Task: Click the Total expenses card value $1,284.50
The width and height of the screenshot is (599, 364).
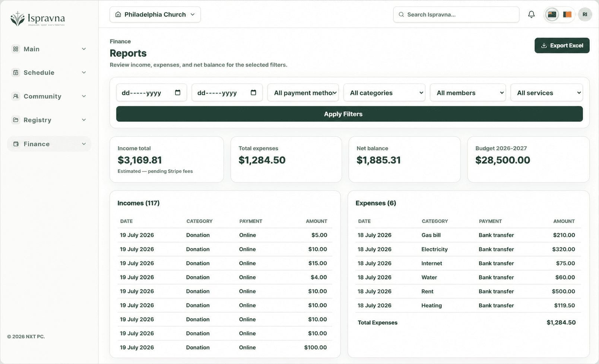Action: (262, 160)
